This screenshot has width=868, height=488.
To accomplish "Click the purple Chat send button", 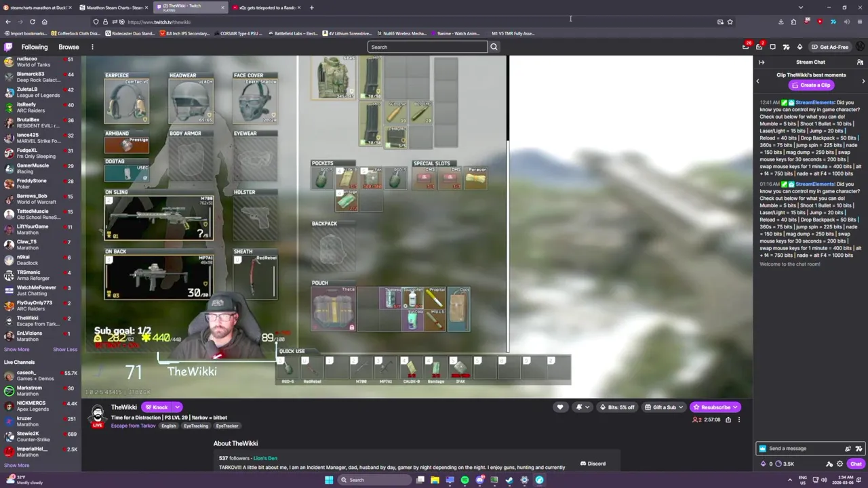I will (x=856, y=464).
